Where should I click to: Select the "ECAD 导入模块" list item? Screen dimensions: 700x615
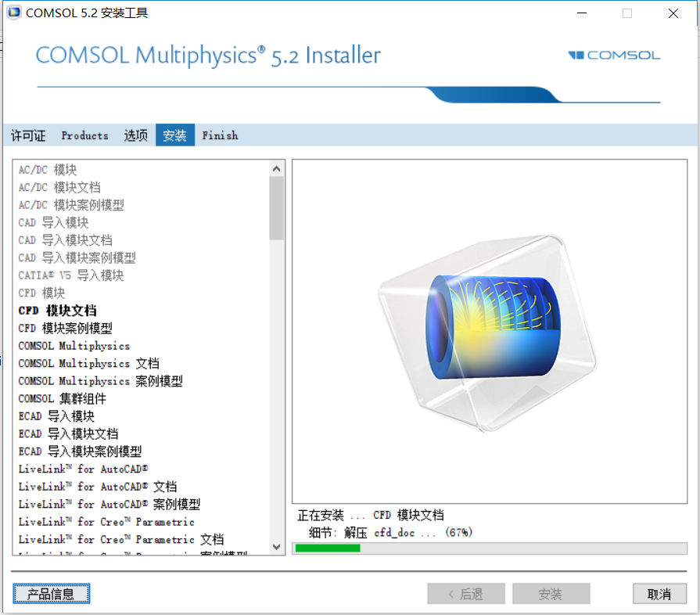56,416
